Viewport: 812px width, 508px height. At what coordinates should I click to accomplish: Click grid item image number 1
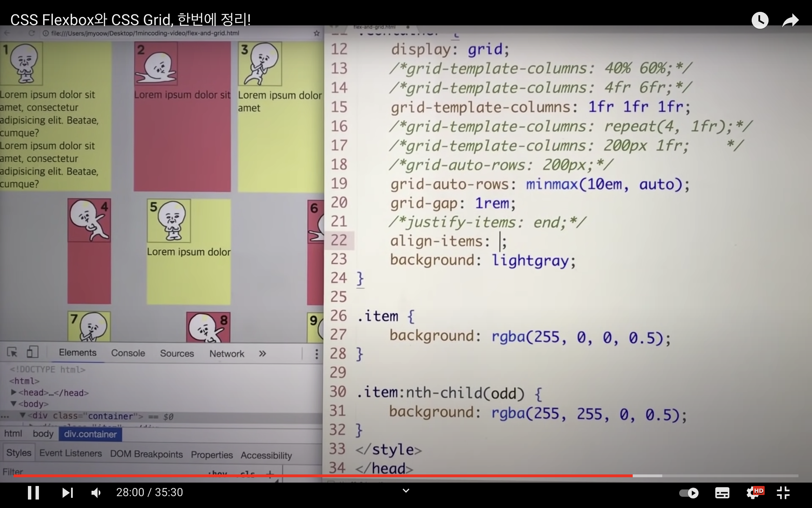(21, 63)
